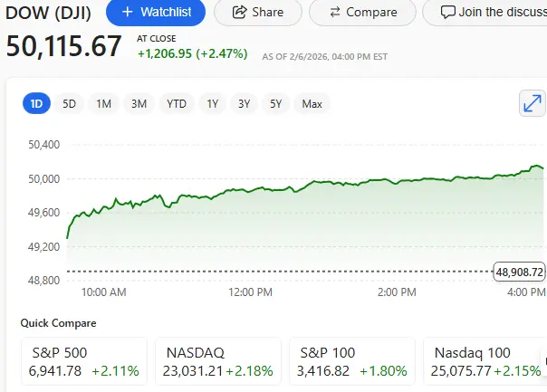Screen dimensions: 547x392
Task: Show the Max time range chart
Action: tap(312, 103)
